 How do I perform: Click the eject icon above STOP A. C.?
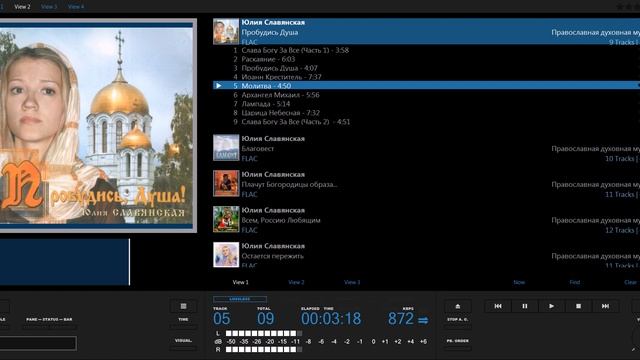(x=458, y=306)
